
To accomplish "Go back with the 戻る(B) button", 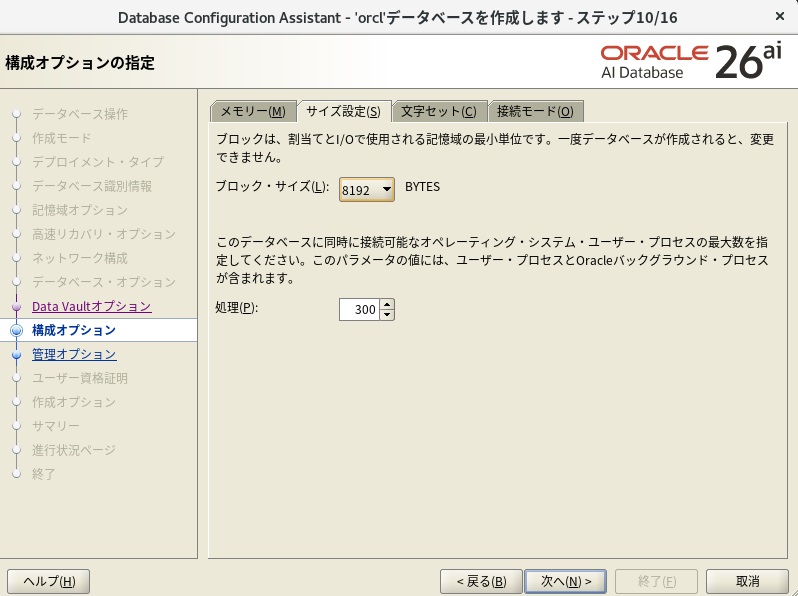I will pyautogui.click(x=481, y=581).
